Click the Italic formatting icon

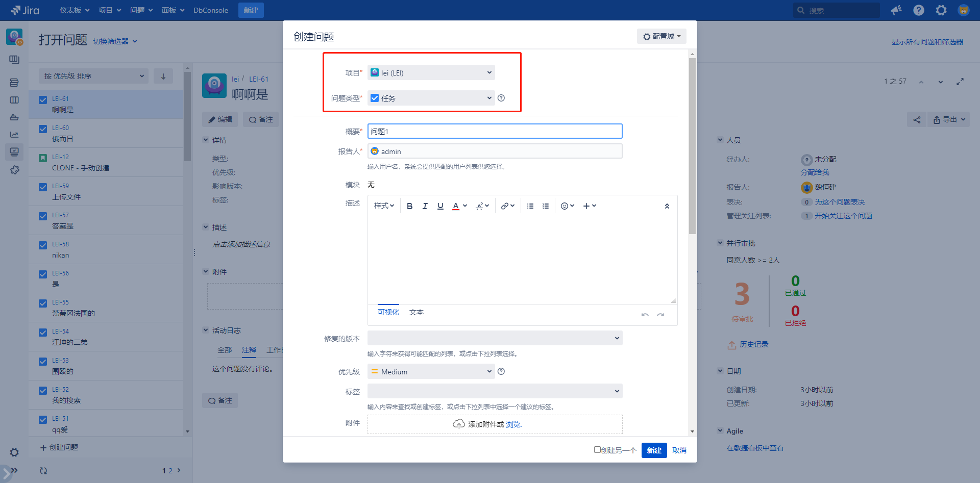(425, 206)
